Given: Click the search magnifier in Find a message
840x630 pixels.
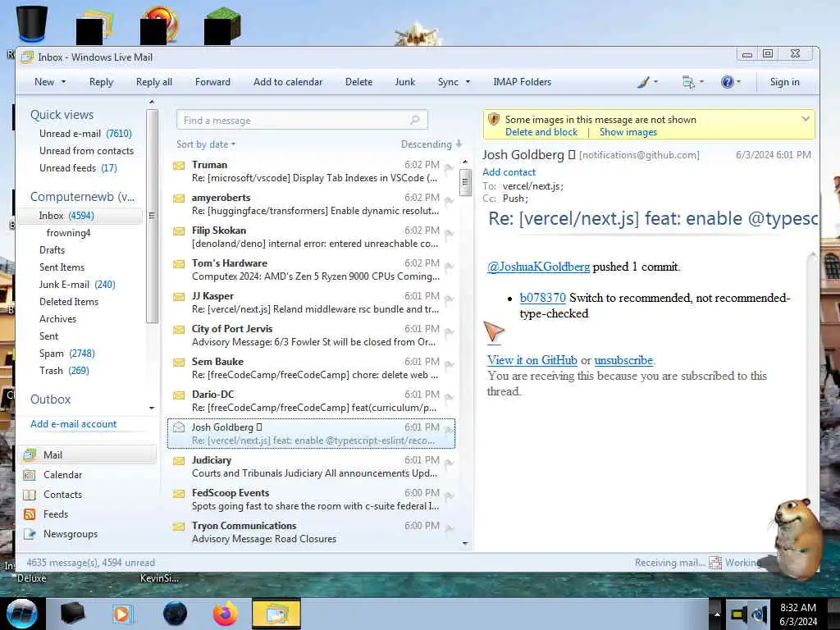Looking at the screenshot, I should [414, 120].
